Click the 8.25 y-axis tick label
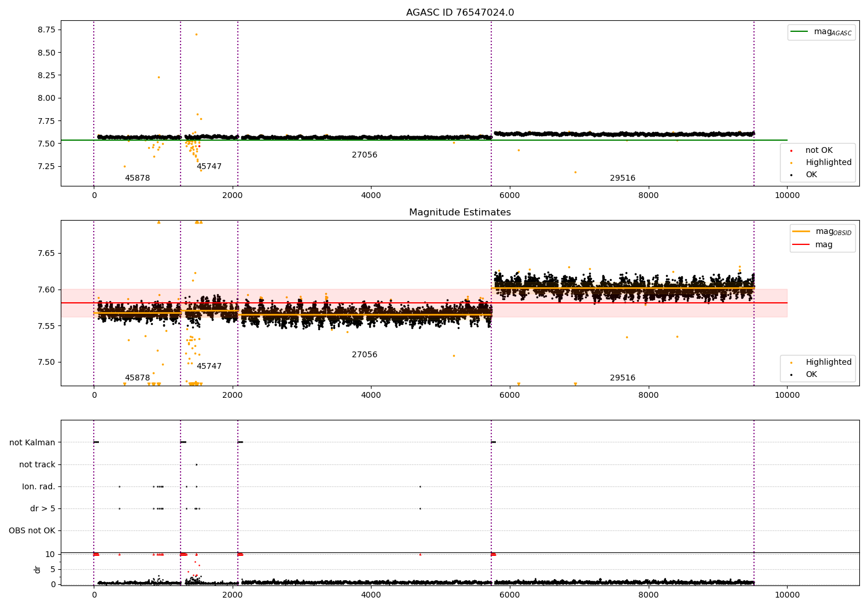The height and width of the screenshot is (608, 868). pos(46,75)
